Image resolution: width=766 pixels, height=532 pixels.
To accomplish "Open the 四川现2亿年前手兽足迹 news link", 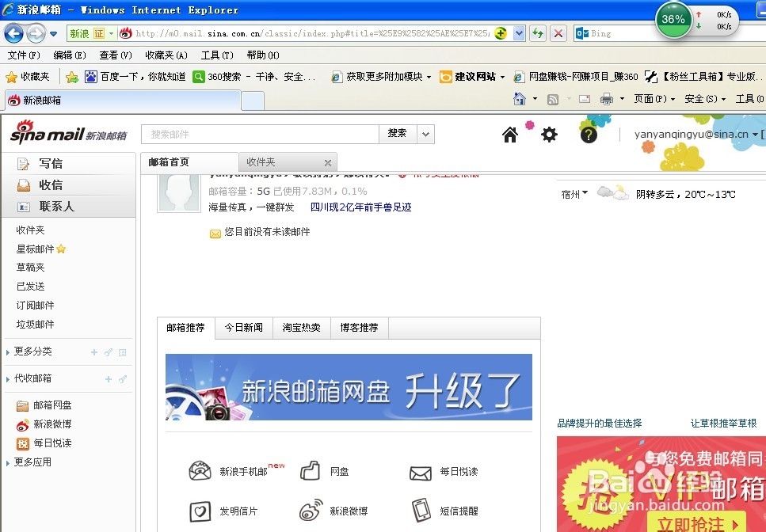I will point(360,207).
